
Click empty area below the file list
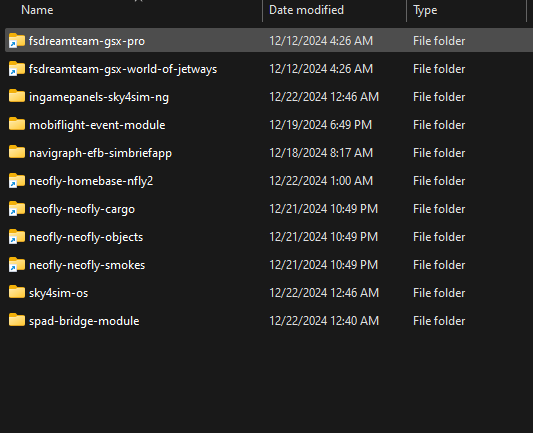(266, 381)
